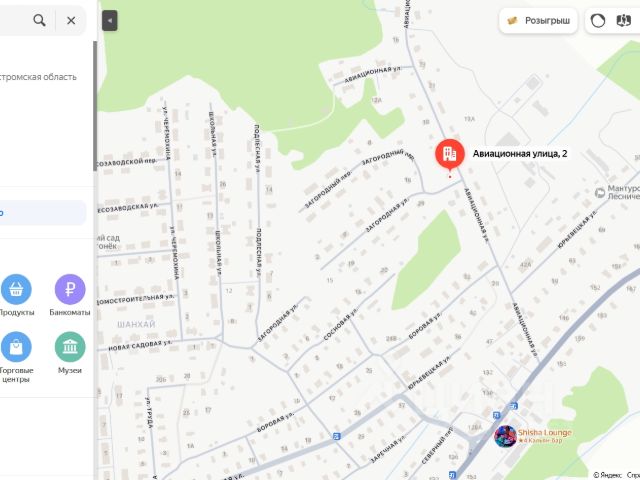Click the side panel vertical scrollbar

[96, 106]
